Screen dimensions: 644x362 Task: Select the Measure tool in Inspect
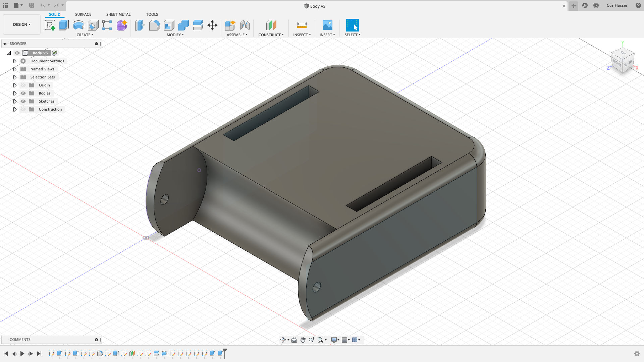click(302, 25)
